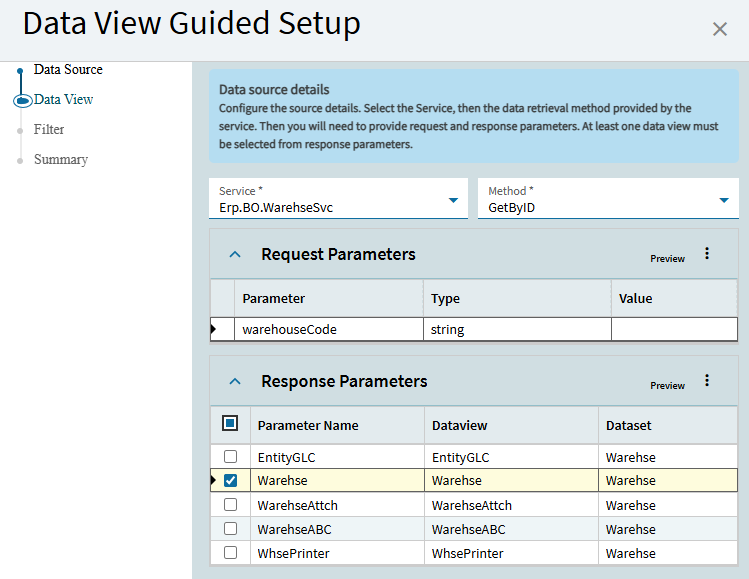
Task: Click Preview in Response Parameters header
Action: [x=667, y=386]
